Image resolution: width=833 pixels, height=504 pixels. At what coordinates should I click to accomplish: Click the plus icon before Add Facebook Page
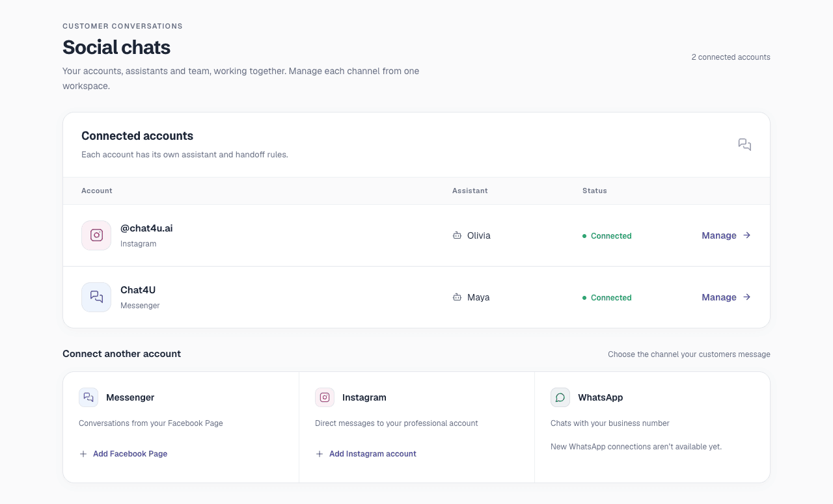83,454
